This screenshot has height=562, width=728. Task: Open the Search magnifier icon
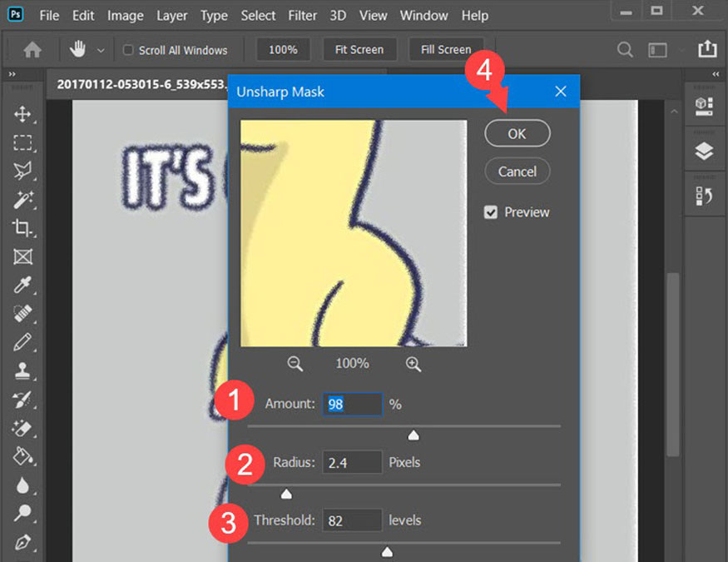click(x=625, y=49)
